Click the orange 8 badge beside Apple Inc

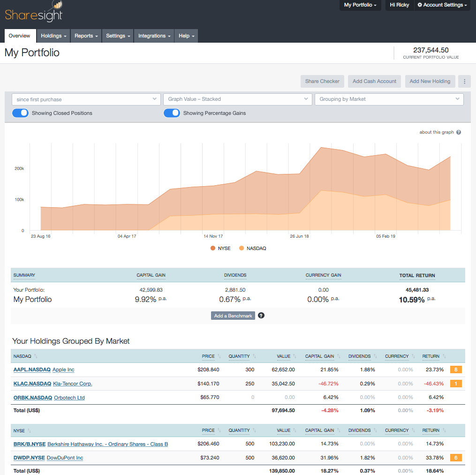[455, 369]
